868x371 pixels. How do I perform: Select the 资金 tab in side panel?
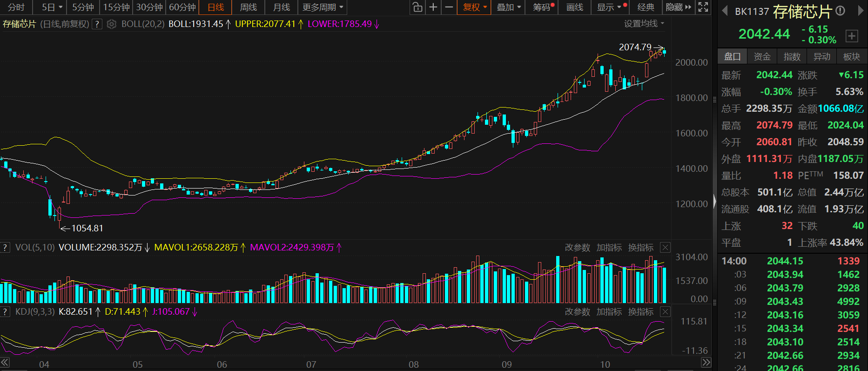(x=762, y=56)
